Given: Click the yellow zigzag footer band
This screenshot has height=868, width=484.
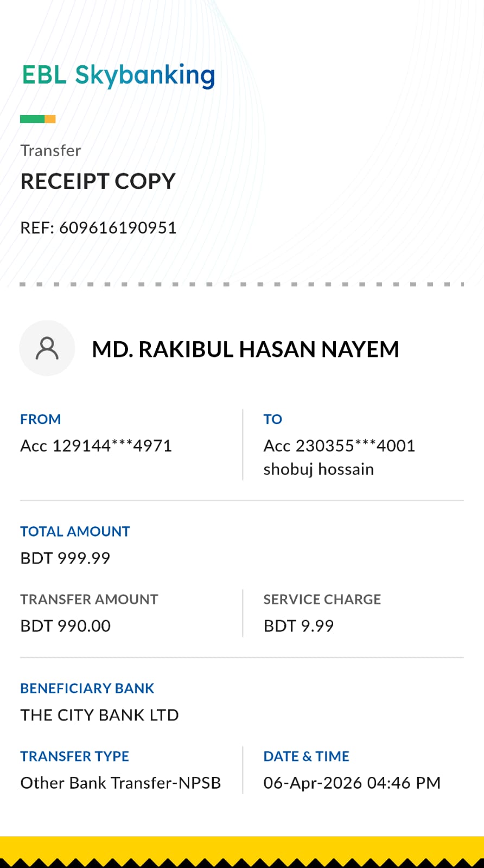Looking at the screenshot, I should pos(242,851).
